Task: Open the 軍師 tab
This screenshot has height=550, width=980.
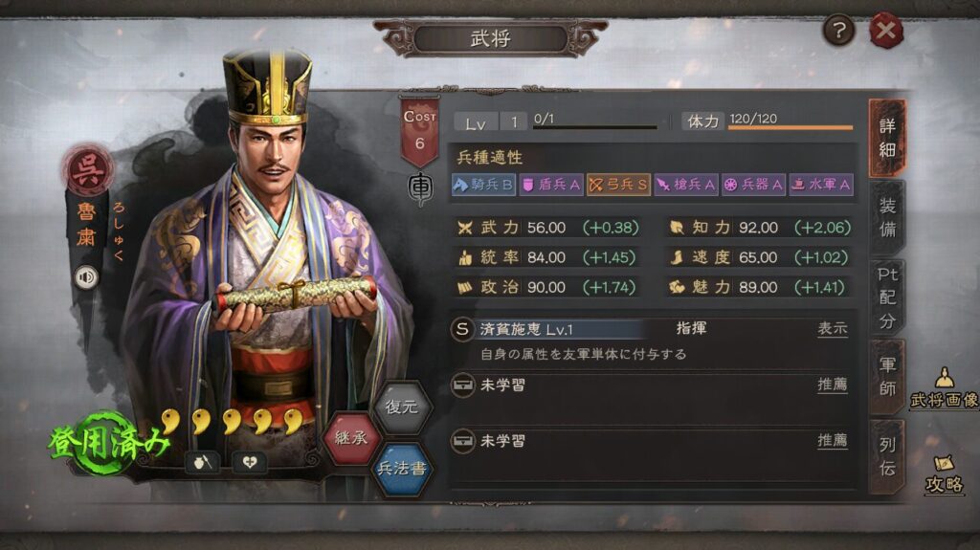Action: coord(887,376)
